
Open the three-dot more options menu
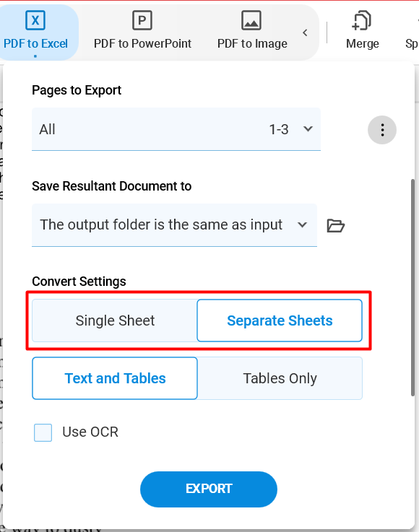pos(382,130)
